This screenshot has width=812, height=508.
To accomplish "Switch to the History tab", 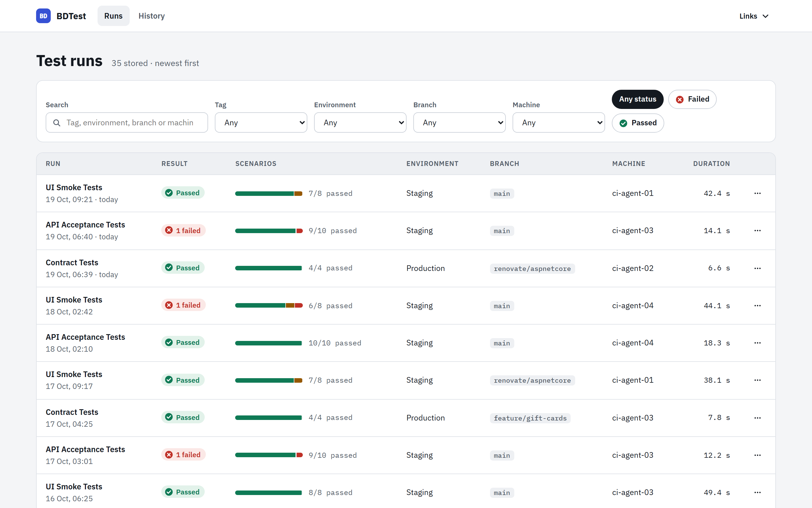I will pyautogui.click(x=152, y=16).
